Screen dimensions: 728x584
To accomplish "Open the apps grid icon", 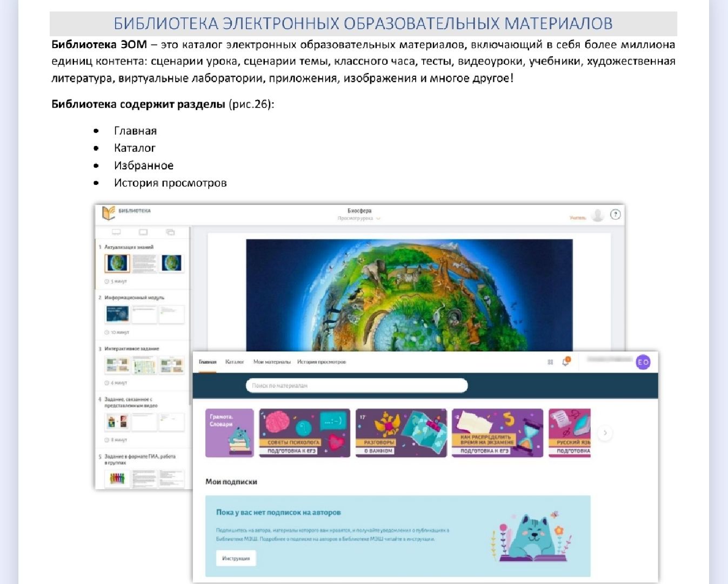I will tap(550, 362).
